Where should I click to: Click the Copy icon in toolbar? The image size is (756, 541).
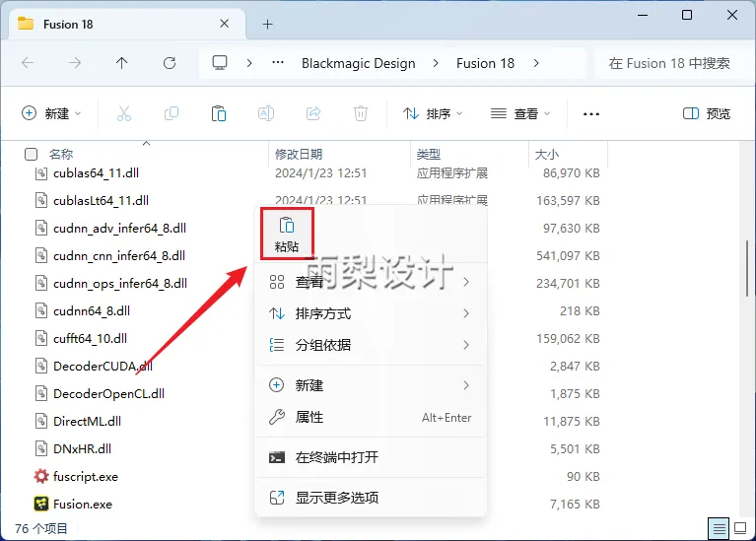pyautogui.click(x=172, y=113)
